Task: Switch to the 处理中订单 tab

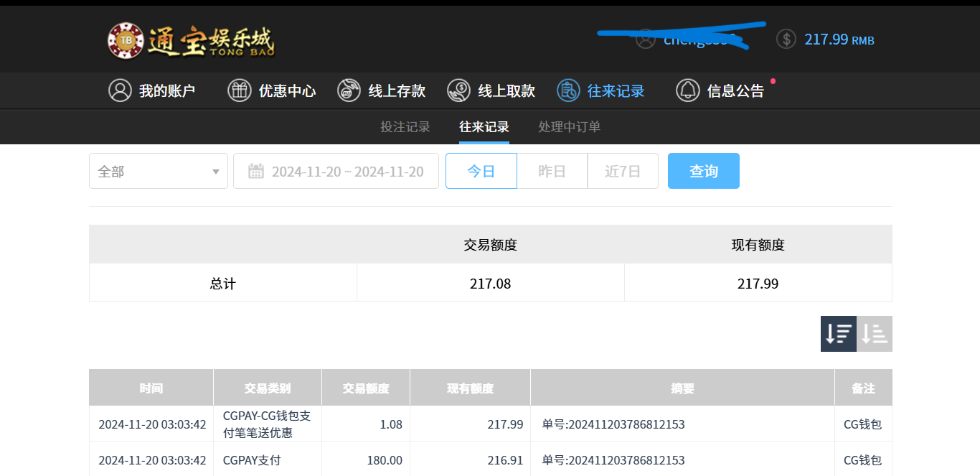Action: coord(569,127)
